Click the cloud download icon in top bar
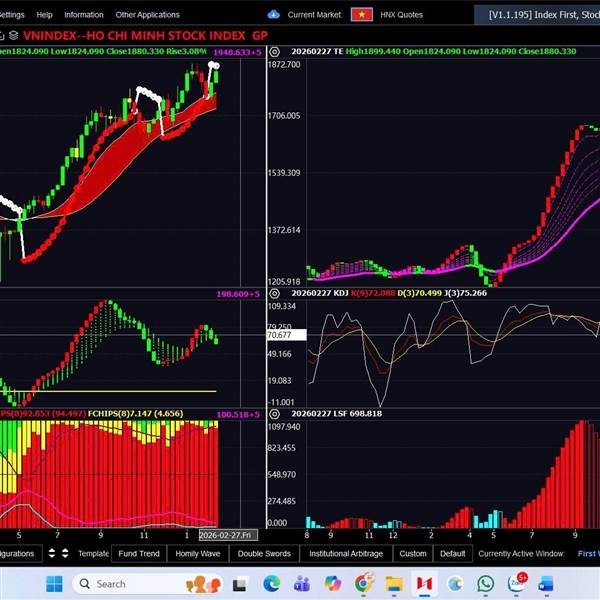Viewport: 600px width, 600px height. point(274,15)
